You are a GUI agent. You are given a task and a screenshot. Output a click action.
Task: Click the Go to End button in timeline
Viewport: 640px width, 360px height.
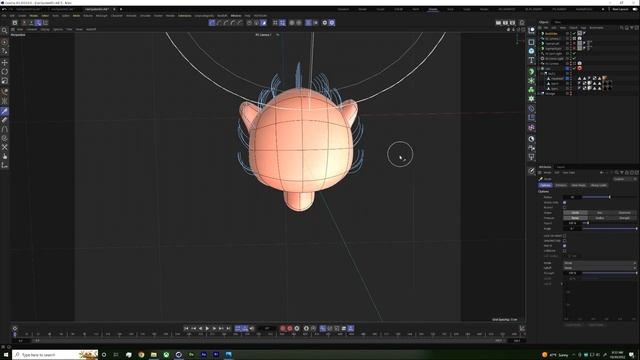coord(229,328)
